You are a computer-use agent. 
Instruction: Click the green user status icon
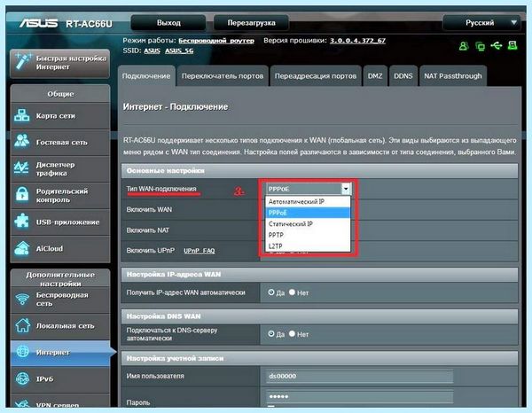[x=463, y=45]
